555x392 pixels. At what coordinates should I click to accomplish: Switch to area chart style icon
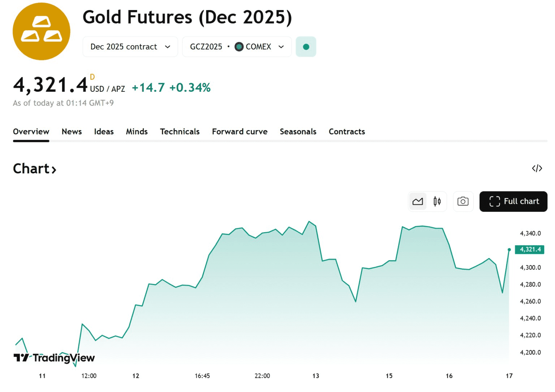[x=418, y=202]
